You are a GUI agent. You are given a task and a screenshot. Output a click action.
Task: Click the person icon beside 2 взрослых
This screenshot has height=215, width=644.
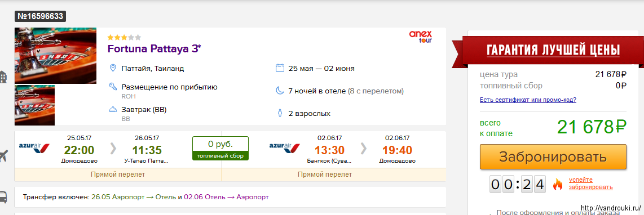(x=280, y=113)
